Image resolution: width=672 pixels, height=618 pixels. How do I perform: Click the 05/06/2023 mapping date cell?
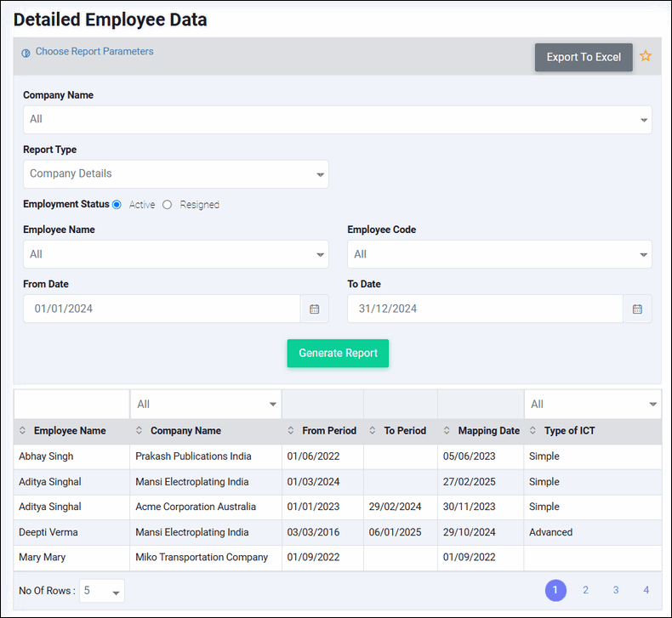[x=481, y=456]
